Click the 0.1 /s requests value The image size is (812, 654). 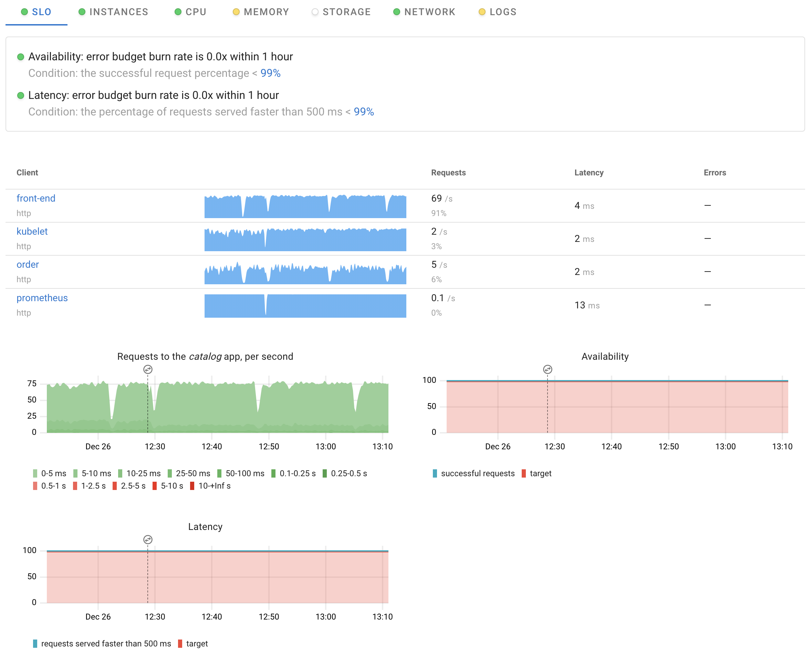click(443, 298)
